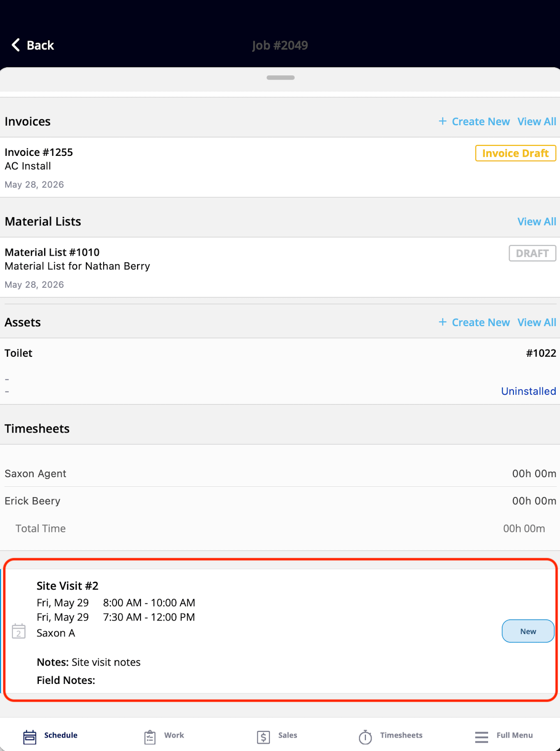This screenshot has height=751, width=560.
Task: View all Material Lists
Action: point(537,222)
